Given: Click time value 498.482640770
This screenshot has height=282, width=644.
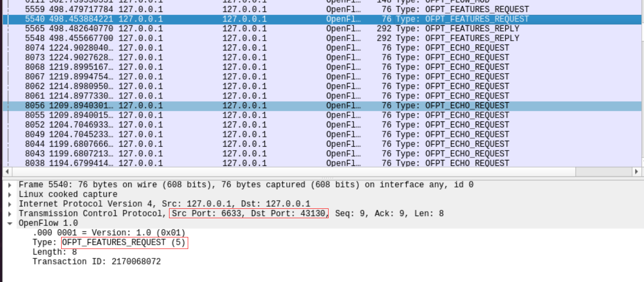Looking at the screenshot, I should click(82, 29).
